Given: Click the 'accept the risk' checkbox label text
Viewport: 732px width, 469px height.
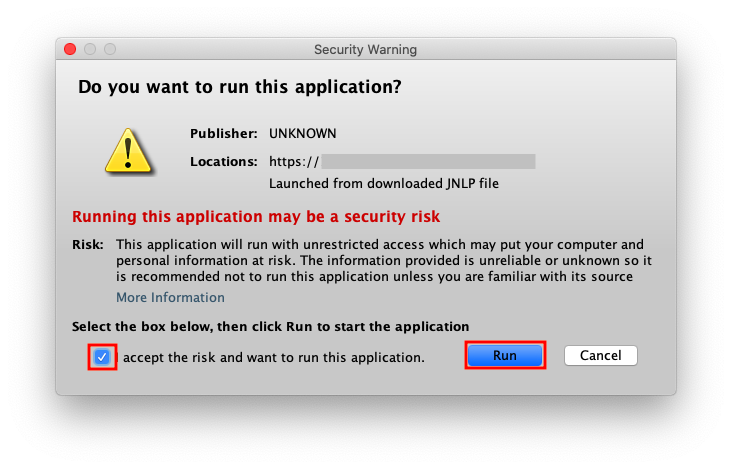Looking at the screenshot, I should pyautogui.click(x=275, y=356).
